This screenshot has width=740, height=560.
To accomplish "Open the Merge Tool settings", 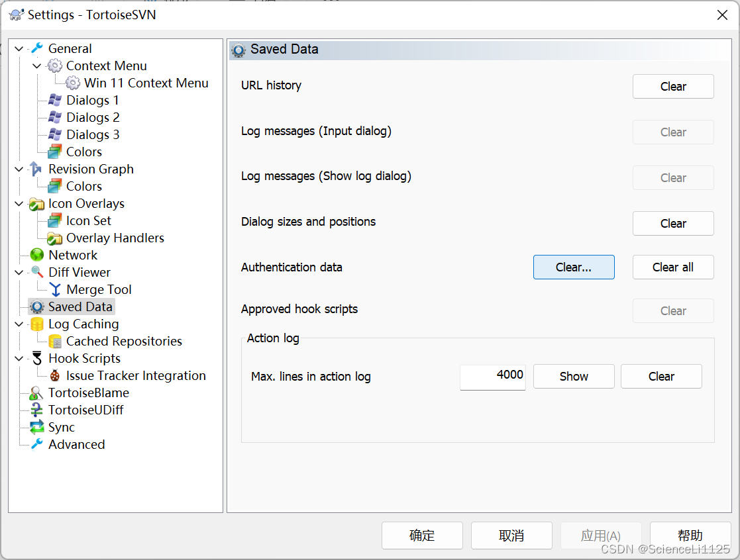I will (x=99, y=289).
